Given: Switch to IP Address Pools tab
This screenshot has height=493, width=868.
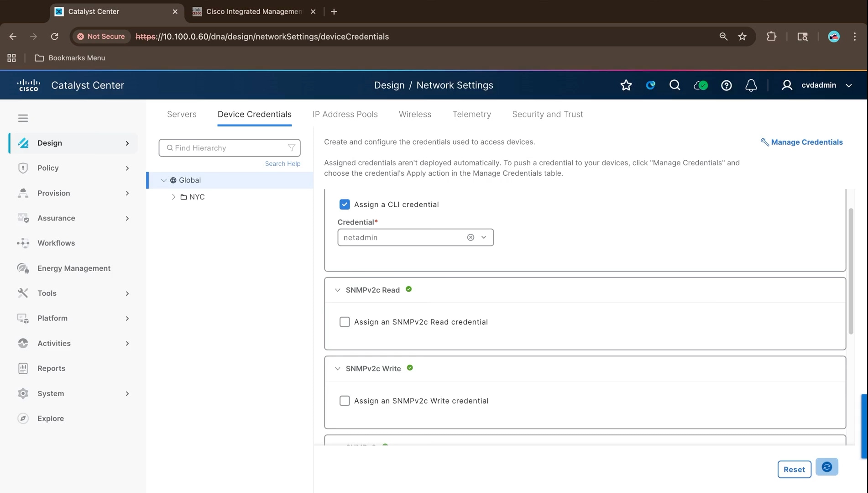Looking at the screenshot, I should [345, 114].
